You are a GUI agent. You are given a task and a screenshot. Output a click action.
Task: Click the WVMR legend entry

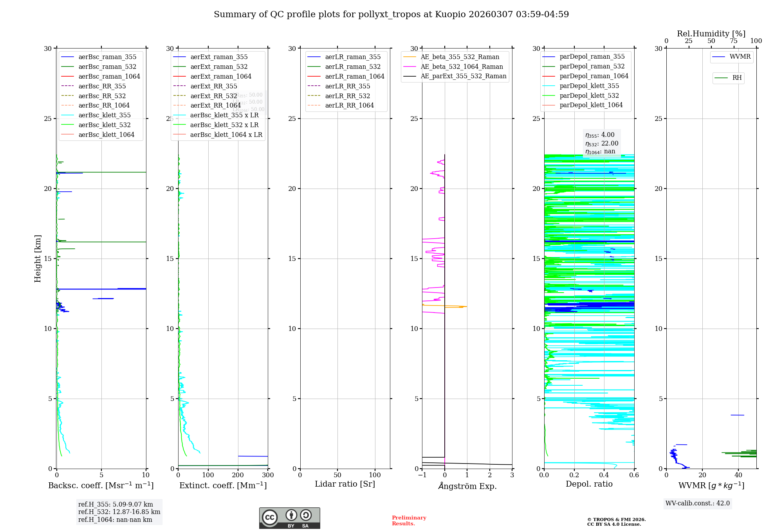[740, 57]
